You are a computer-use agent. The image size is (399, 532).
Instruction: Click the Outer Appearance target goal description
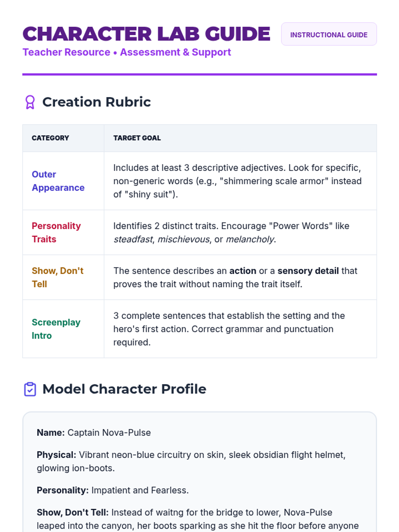tap(237, 181)
